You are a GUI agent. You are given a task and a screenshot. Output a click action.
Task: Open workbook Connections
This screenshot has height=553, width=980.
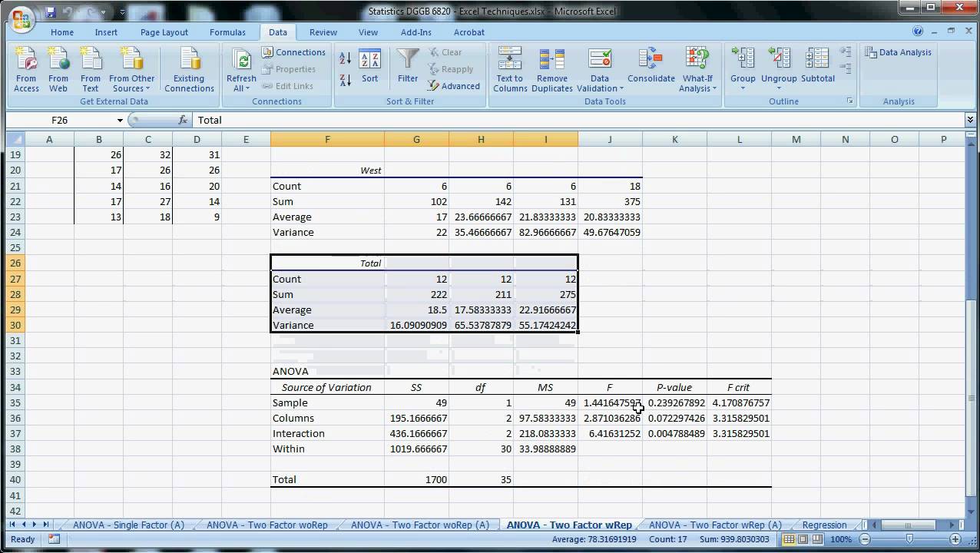pyautogui.click(x=293, y=52)
